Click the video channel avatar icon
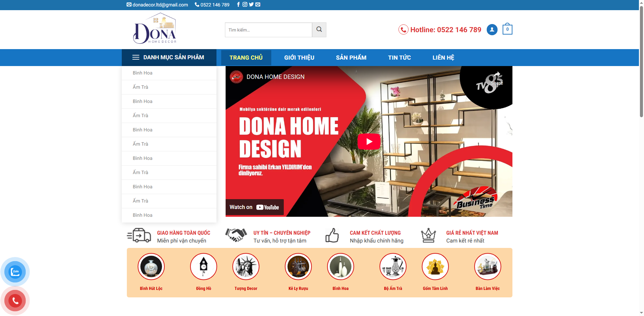644x316 pixels. 236,77
